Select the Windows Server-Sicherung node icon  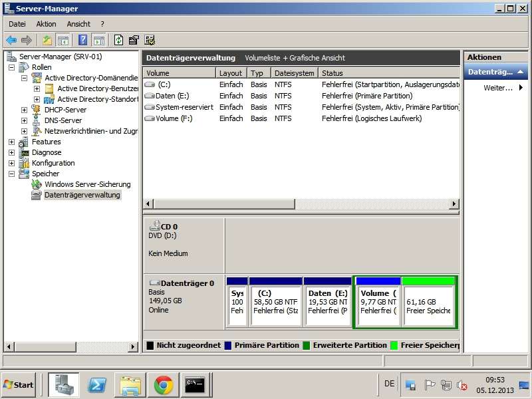(x=37, y=184)
